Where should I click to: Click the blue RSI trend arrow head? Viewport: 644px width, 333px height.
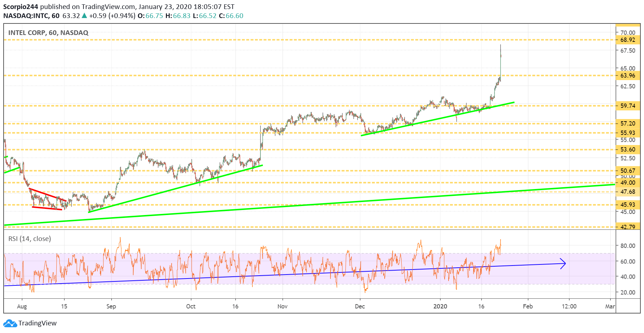[563, 263]
